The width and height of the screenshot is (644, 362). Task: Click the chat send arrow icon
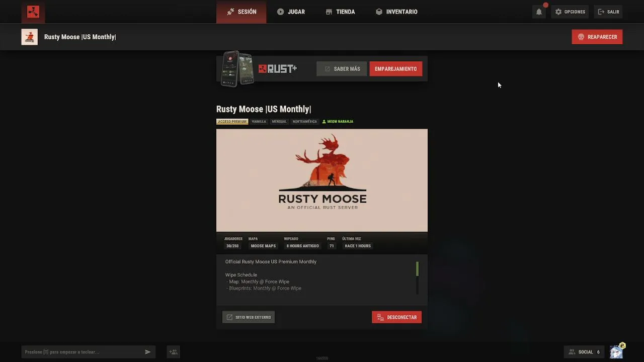tap(148, 352)
